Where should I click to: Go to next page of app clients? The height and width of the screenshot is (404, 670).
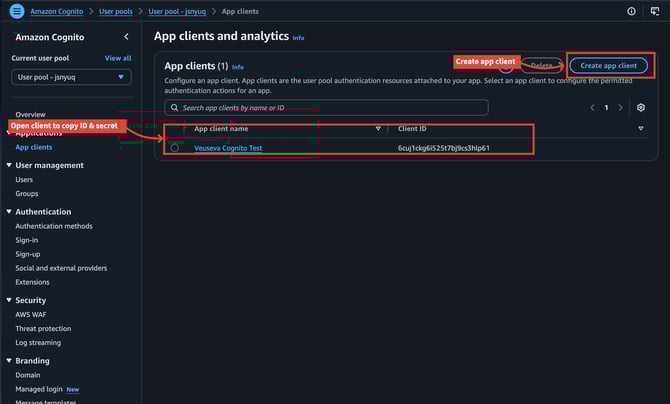[x=620, y=108]
